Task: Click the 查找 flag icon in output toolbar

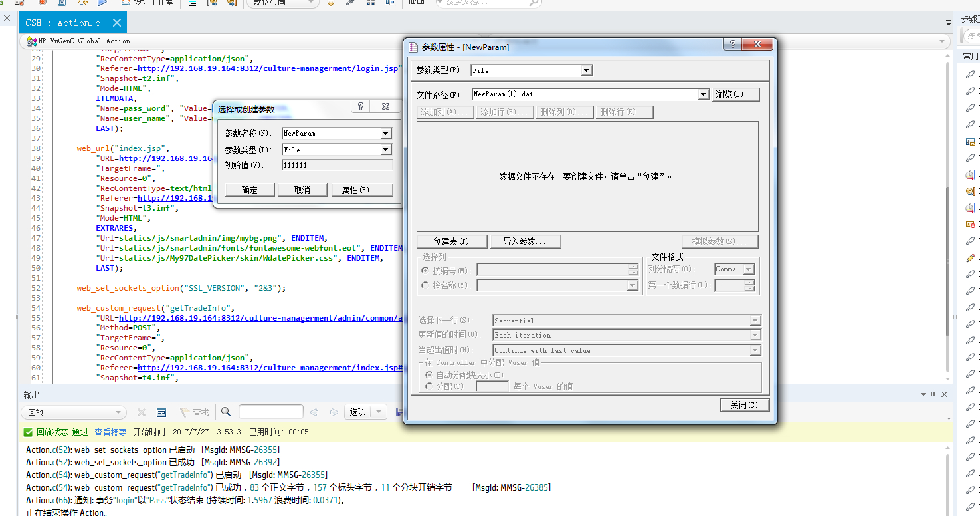Action: [185, 412]
